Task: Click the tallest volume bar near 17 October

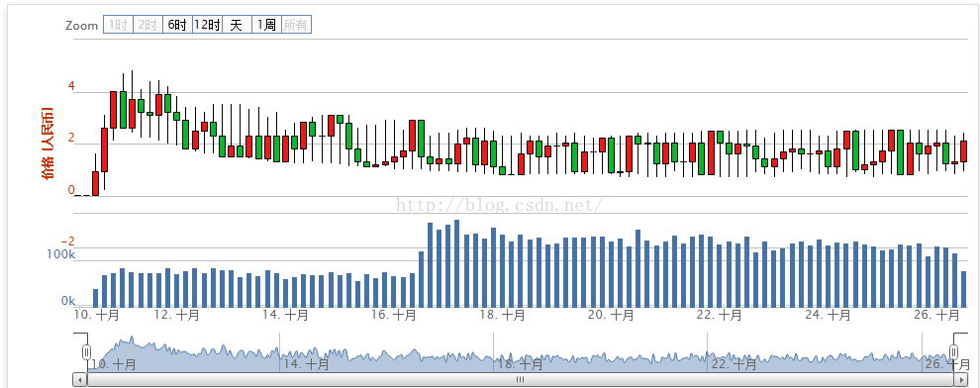Action: (x=457, y=263)
